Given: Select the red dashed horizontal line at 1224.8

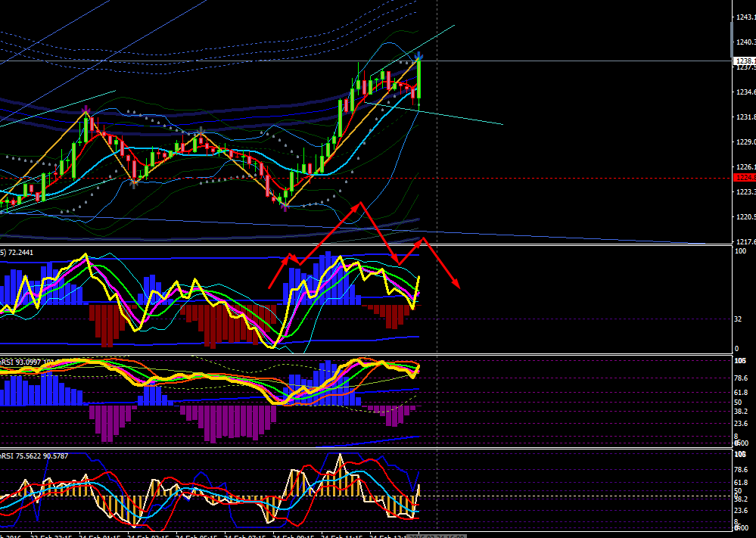Looking at the screenshot, I should click(366, 178).
